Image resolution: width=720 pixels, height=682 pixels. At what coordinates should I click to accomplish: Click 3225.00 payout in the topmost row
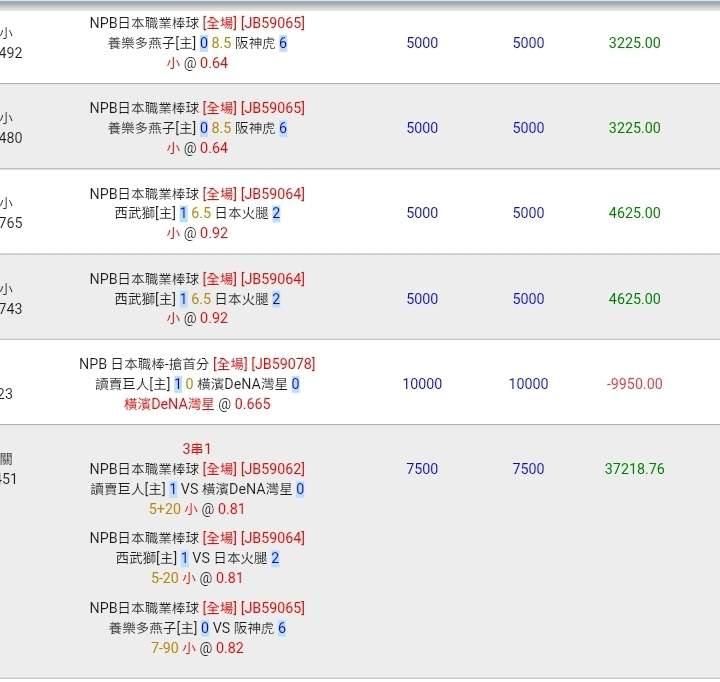[634, 43]
